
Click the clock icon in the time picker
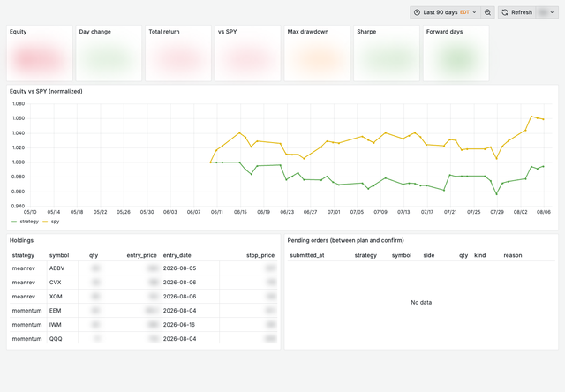point(417,12)
